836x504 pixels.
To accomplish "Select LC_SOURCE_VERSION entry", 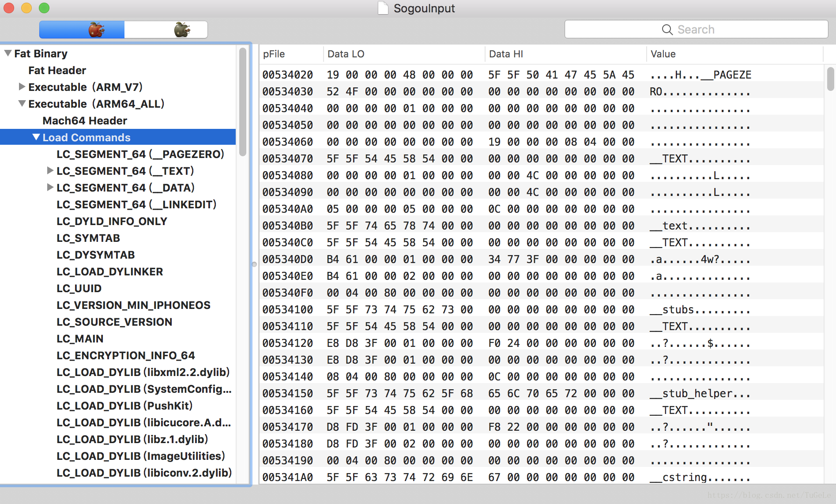I will point(114,322).
